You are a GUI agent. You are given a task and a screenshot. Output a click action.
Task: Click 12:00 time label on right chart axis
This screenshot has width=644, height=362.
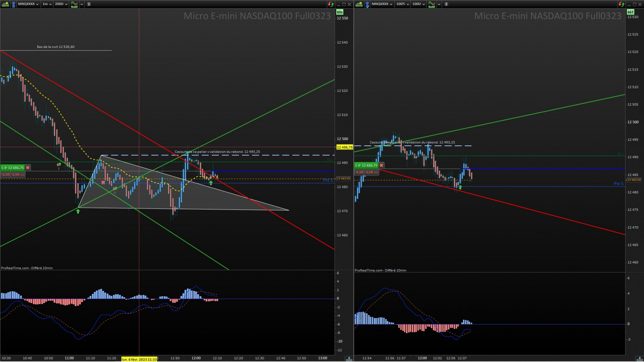[422, 358]
